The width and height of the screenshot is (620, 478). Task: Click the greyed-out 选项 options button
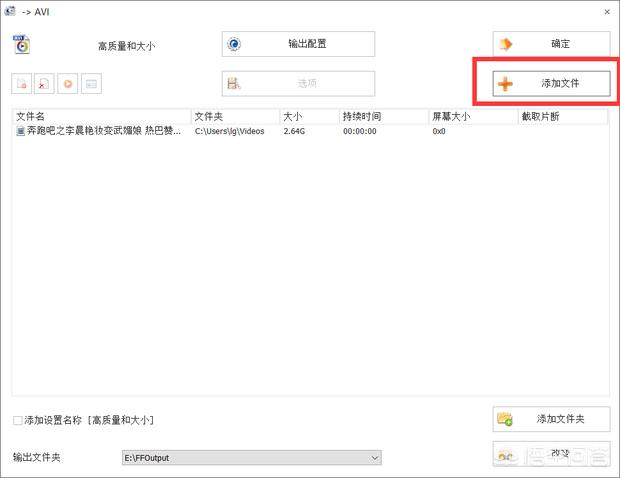[298, 84]
